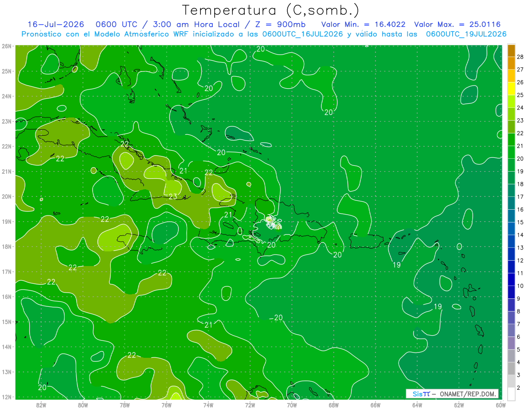This screenshot has height=411, width=532.
Task: Click the white swatch below 2 in legend
Action: (511, 394)
